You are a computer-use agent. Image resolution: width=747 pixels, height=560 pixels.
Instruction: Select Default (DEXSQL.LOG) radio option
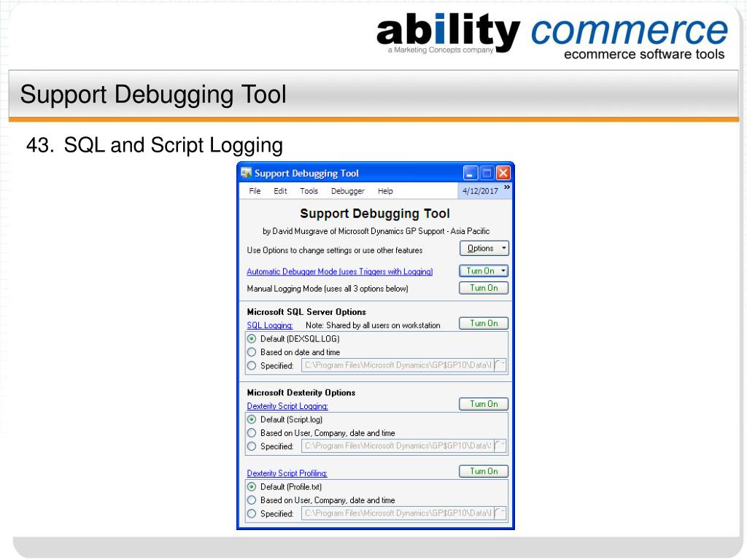[x=252, y=339]
